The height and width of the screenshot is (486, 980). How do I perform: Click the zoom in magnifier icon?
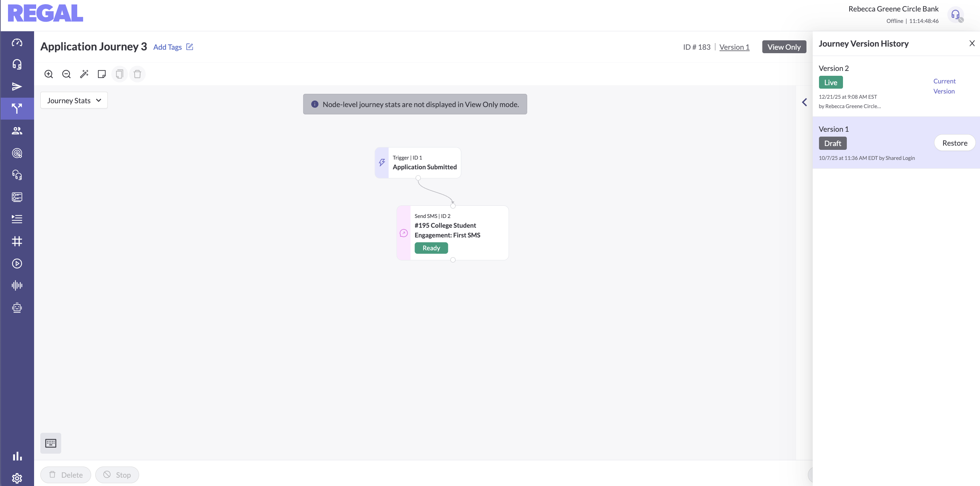pyautogui.click(x=49, y=74)
